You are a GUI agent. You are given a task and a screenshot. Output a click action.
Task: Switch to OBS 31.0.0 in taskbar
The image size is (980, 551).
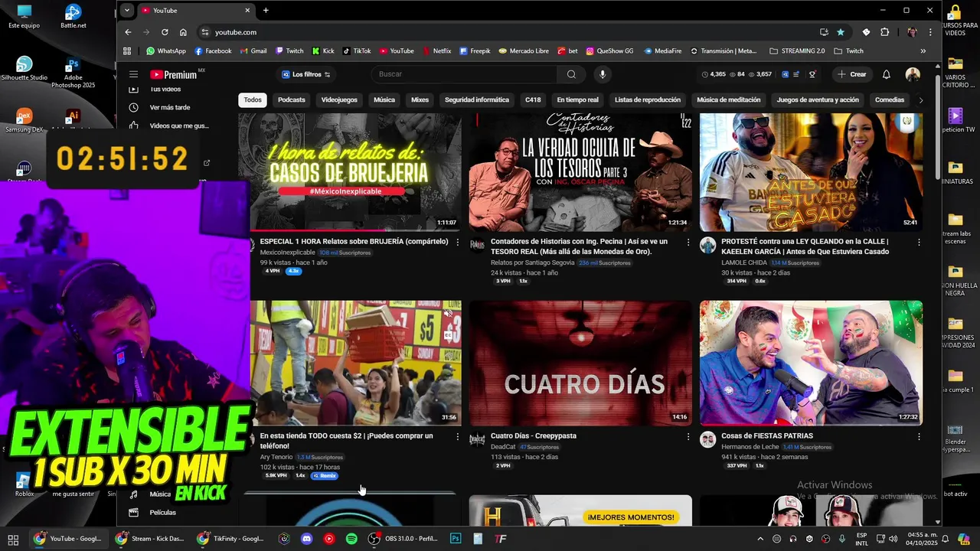coord(403,539)
